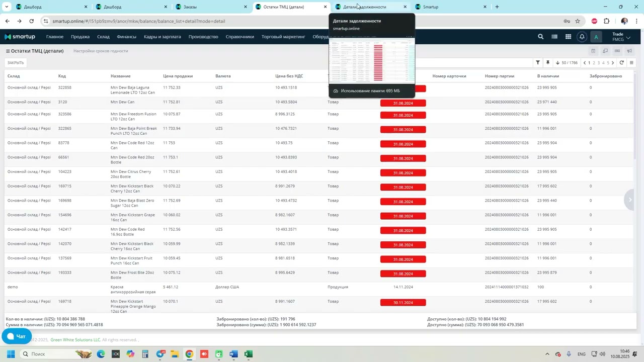Open the grid settings hamburger menu
The width and height of the screenshot is (644, 362).
tap(632, 63)
